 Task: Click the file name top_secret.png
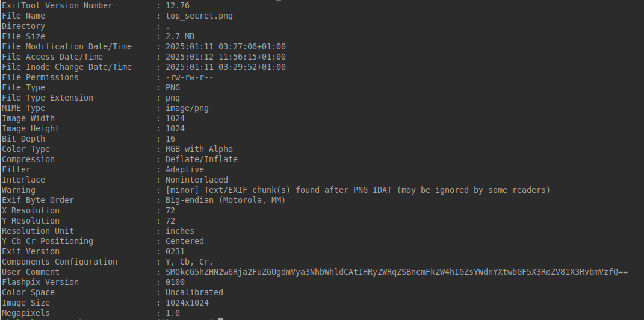coord(199,16)
